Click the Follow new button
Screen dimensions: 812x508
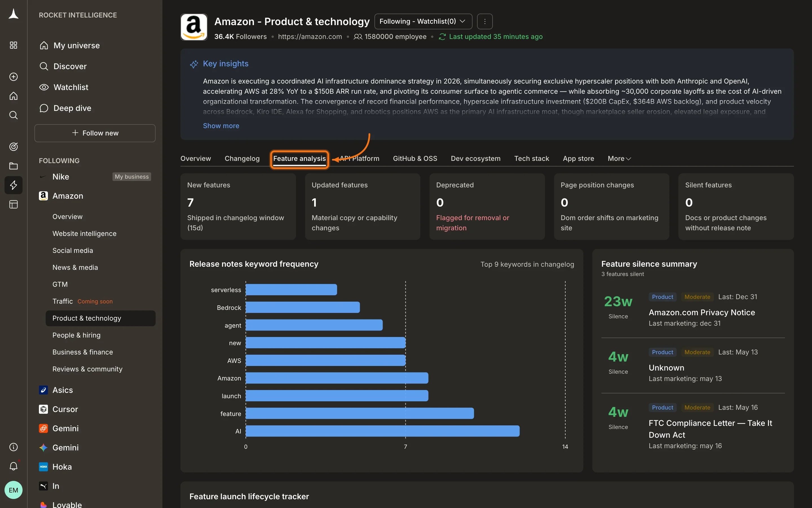coord(95,133)
